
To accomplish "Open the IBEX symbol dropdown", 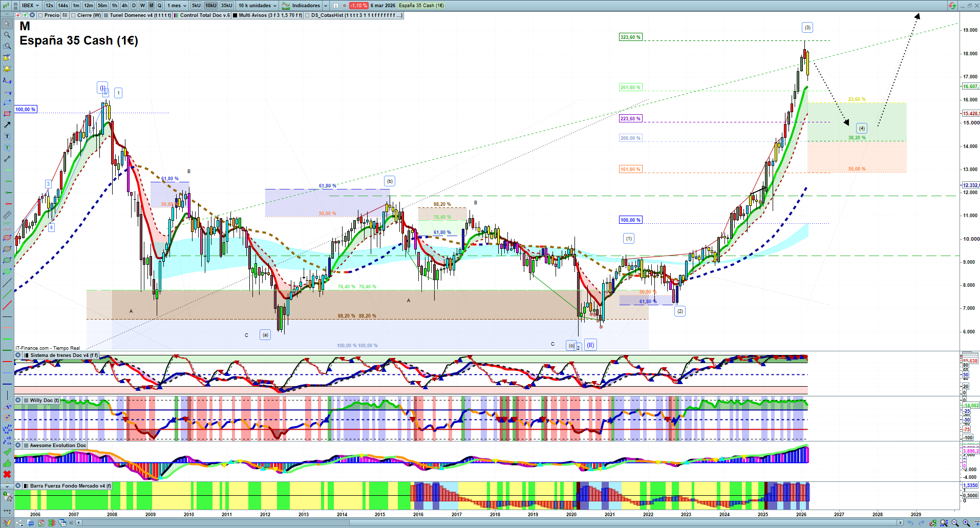I will click(31, 6).
